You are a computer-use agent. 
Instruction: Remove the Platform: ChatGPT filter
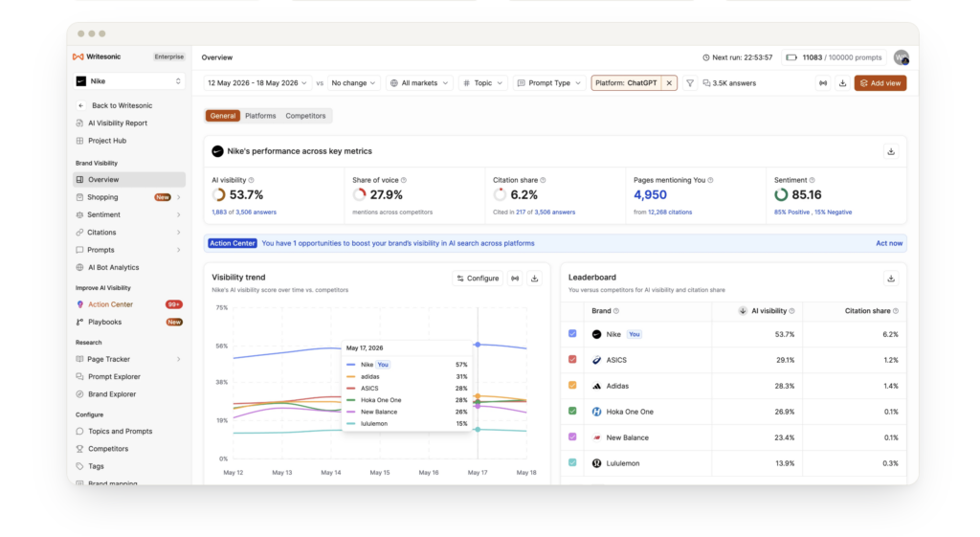(669, 83)
